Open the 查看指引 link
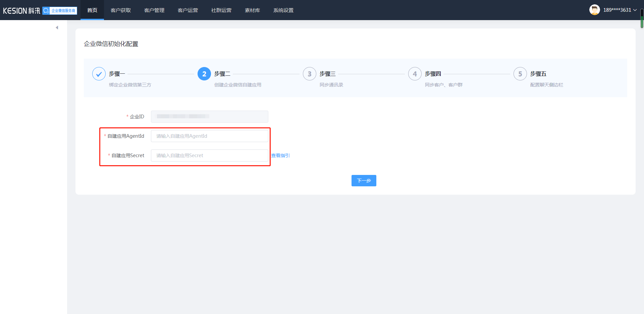Viewport: 644px width, 314px height. click(x=280, y=155)
